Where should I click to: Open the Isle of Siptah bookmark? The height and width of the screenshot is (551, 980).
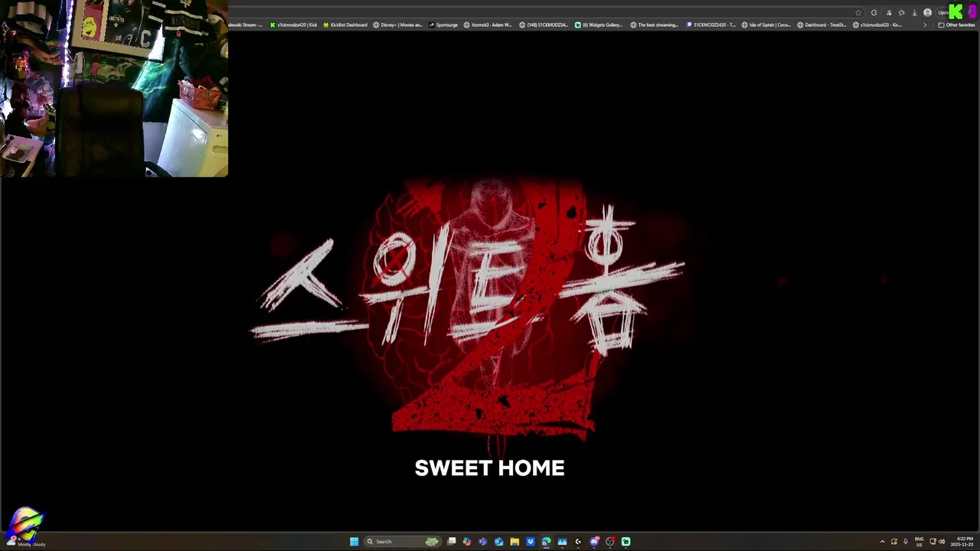(x=766, y=25)
